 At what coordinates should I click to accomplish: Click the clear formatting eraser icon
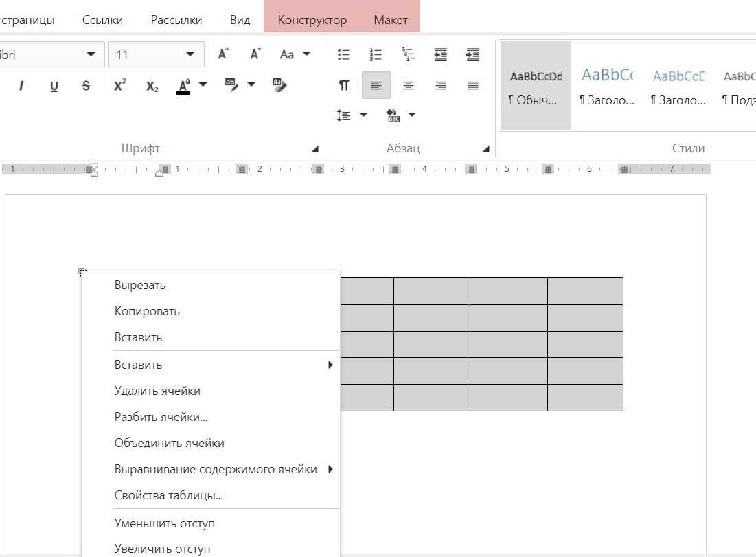tap(280, 86)
